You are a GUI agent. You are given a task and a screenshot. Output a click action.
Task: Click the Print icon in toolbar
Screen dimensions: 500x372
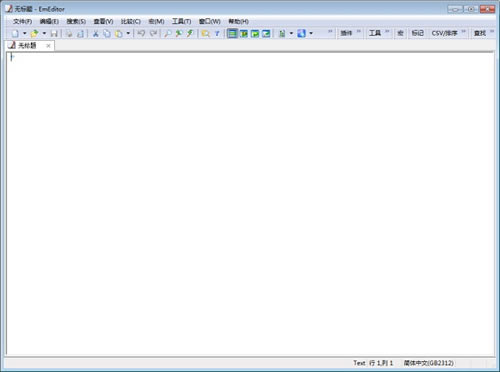[69, 33]
